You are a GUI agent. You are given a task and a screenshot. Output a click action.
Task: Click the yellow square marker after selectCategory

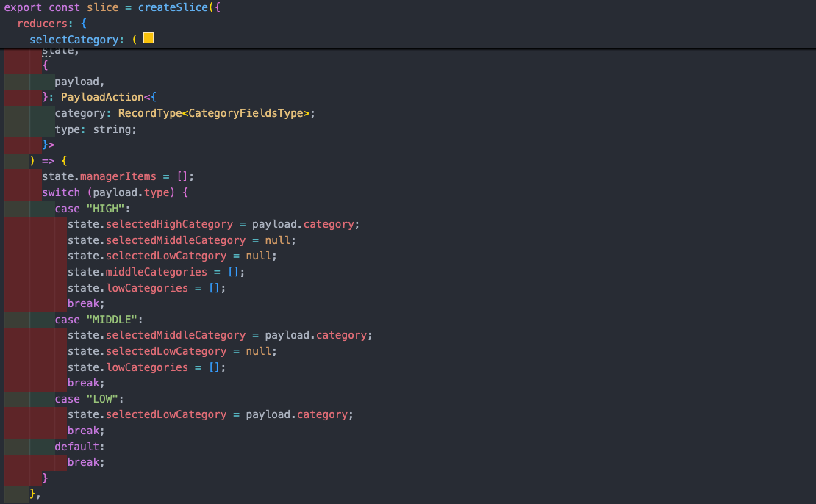coord(148,38)
